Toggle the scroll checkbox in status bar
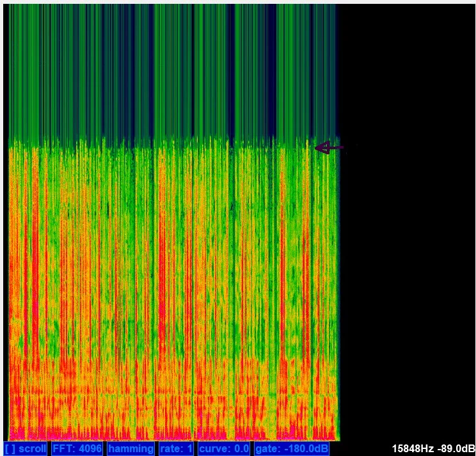Viewport: 476px width, 456px height. click(26, 448)
